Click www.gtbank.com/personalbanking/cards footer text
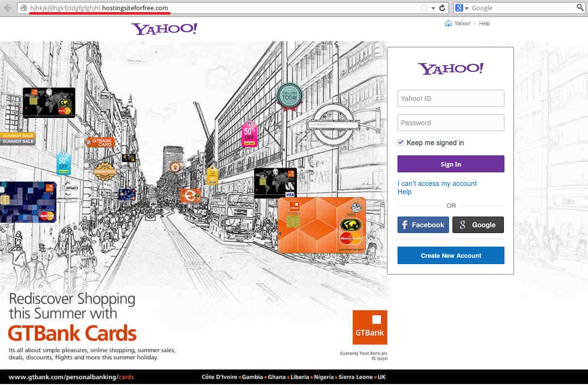Image resolution: width=588 pixels, height=385 pixels. pos(71,377)
